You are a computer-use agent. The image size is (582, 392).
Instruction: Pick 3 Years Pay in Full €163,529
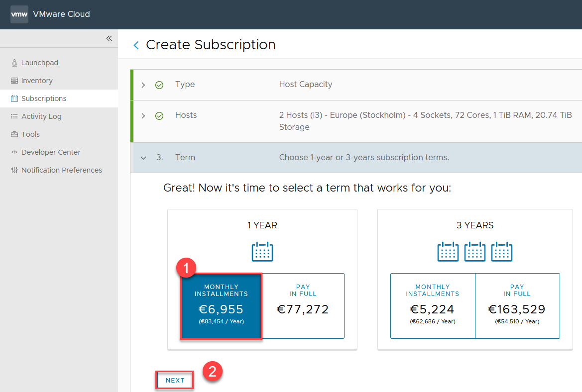[x=517, y=306]
